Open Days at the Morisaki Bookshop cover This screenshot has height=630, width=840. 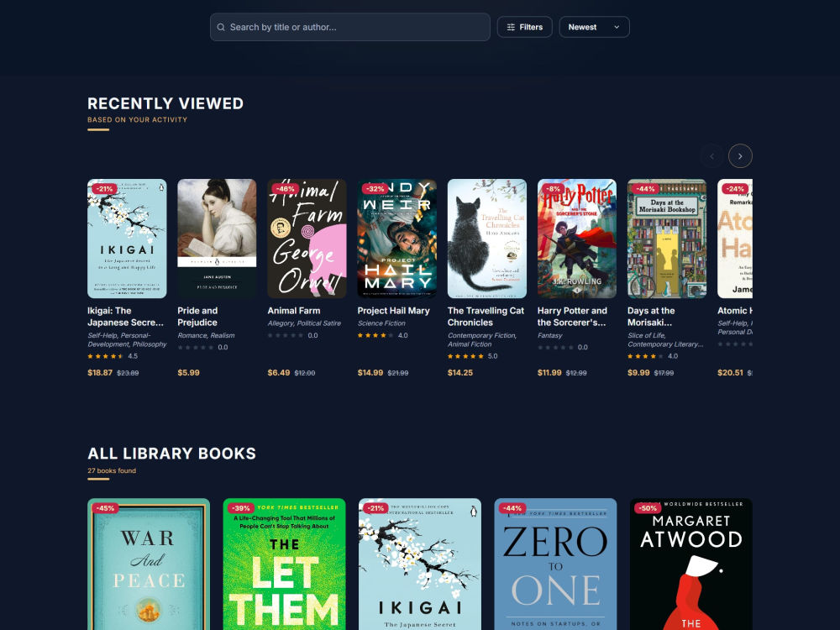point(667,239)
